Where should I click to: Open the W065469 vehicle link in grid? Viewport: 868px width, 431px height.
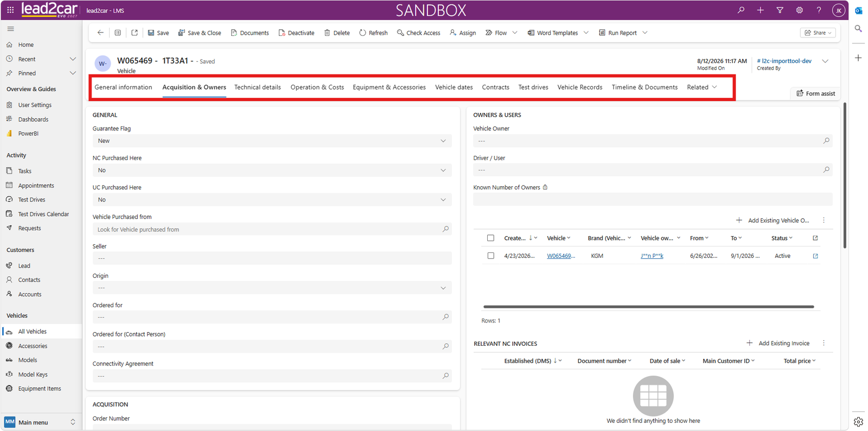(561, 256)
